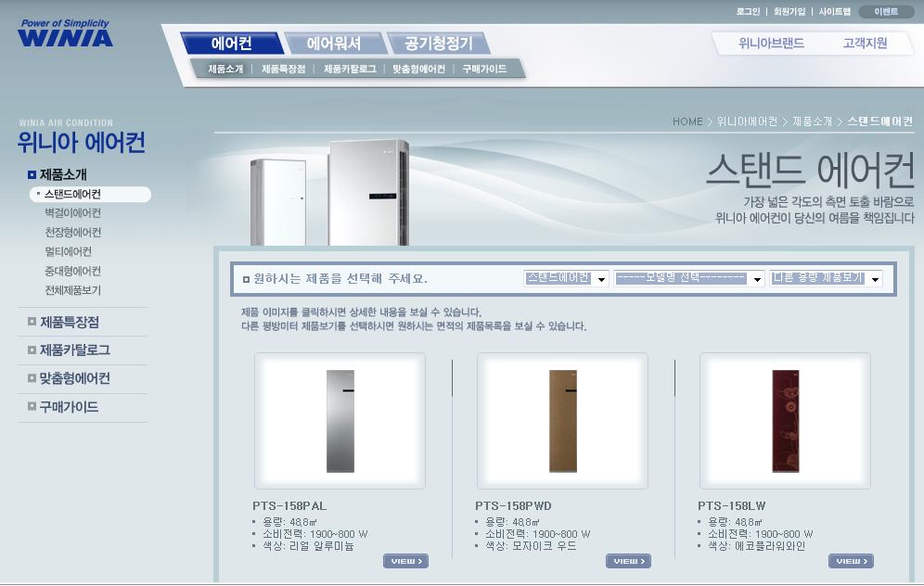Viewport: 924px width, 586px height.
Task: Open the 위니아브랜드 menu
Action: (771, 43)
